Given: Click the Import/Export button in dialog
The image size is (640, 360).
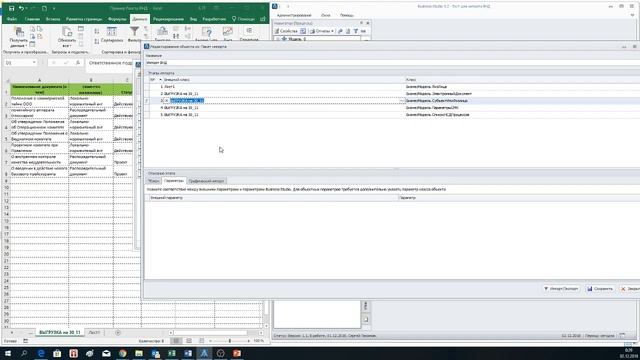Looking at the screenshot, I should click(561, 289).
